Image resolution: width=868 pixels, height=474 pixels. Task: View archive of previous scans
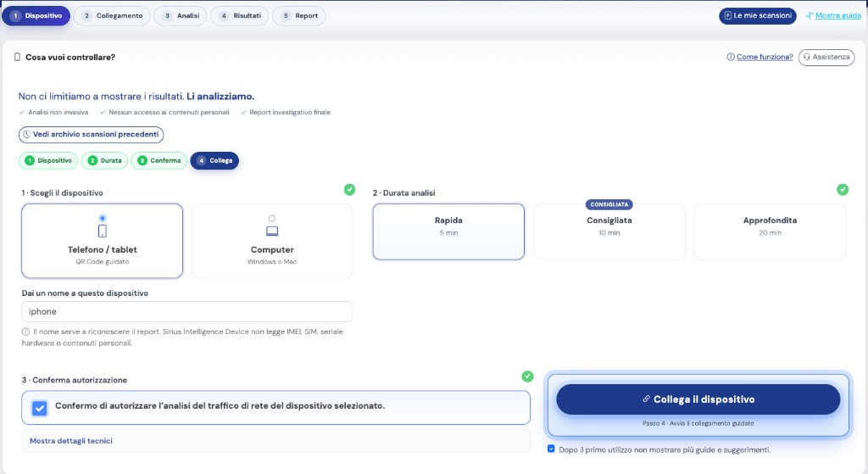[x=92, y=135]
